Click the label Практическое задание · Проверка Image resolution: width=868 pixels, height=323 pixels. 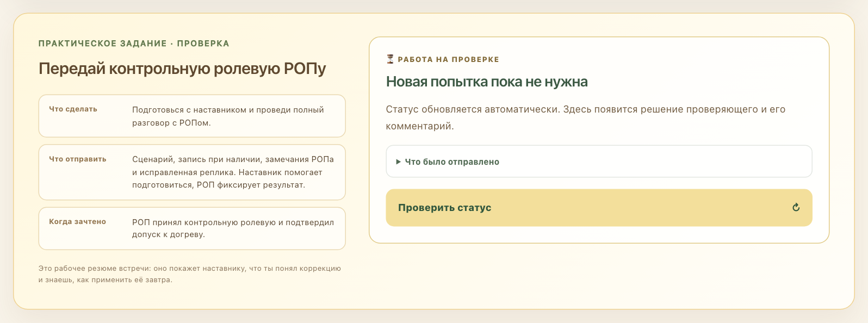[134, 44]
